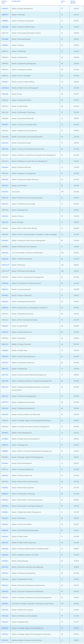
Task: Select C04264v1 Master of Legal Studies
Action: 5,326
